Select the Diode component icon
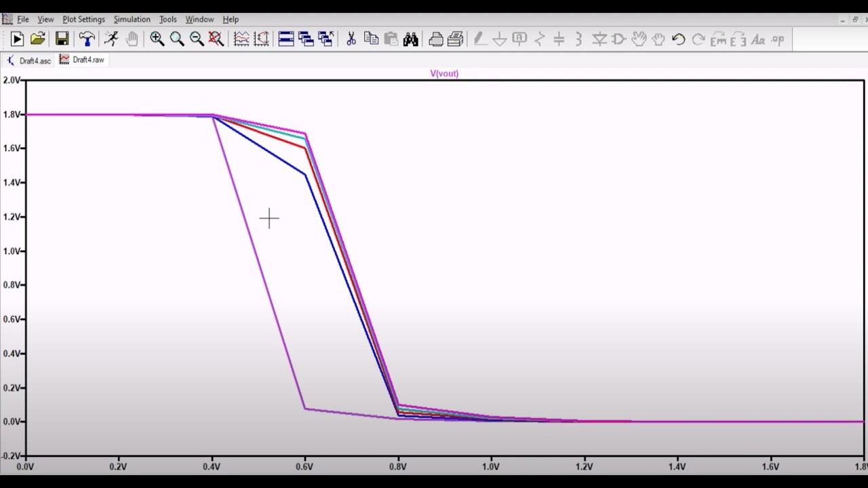Screen dimensions: 868x488 pyautogui.click(x=599, y=39)
